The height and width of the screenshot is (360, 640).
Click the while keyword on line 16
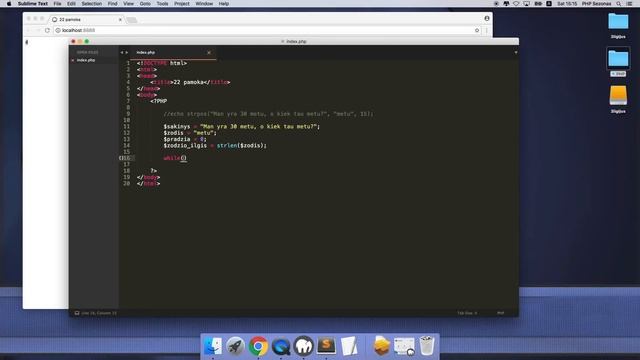point(172,158)
